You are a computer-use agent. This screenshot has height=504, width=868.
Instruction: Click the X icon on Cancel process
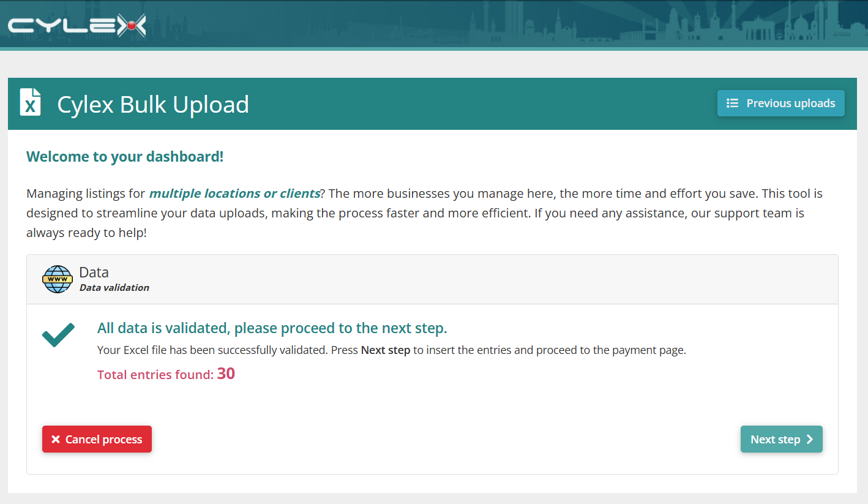(56, 440)
